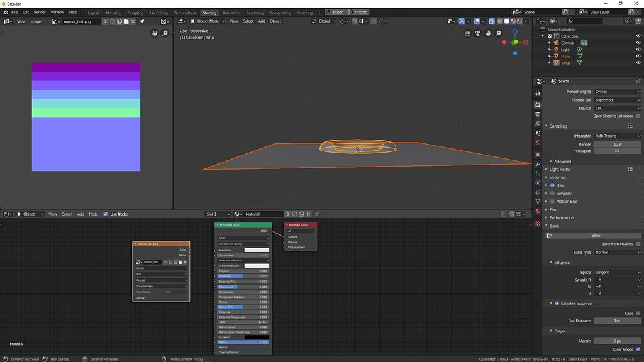
Task: Click the Render samples field showing 128
Action: [x=618, y=145]
